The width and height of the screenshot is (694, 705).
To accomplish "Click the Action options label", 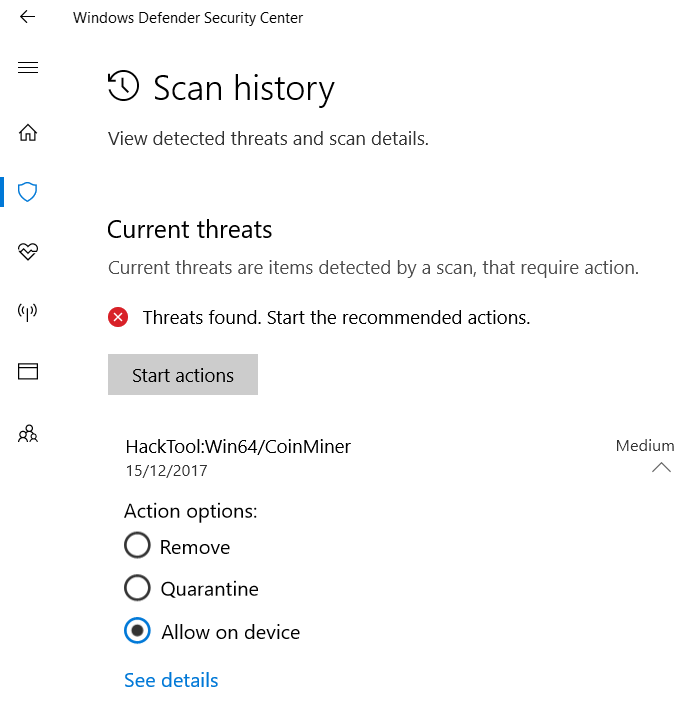I will tap(191, 511).
